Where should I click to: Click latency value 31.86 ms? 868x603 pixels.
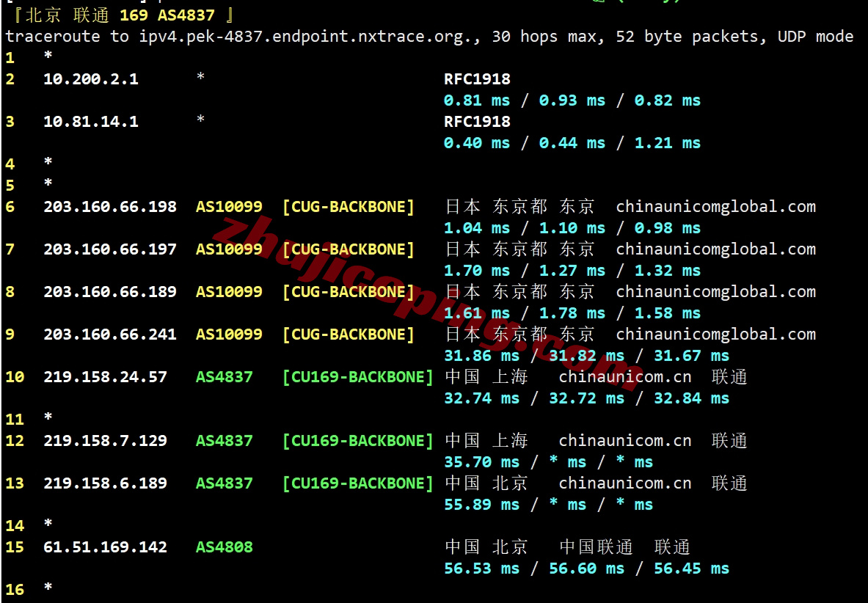click(x=481, y=356)
